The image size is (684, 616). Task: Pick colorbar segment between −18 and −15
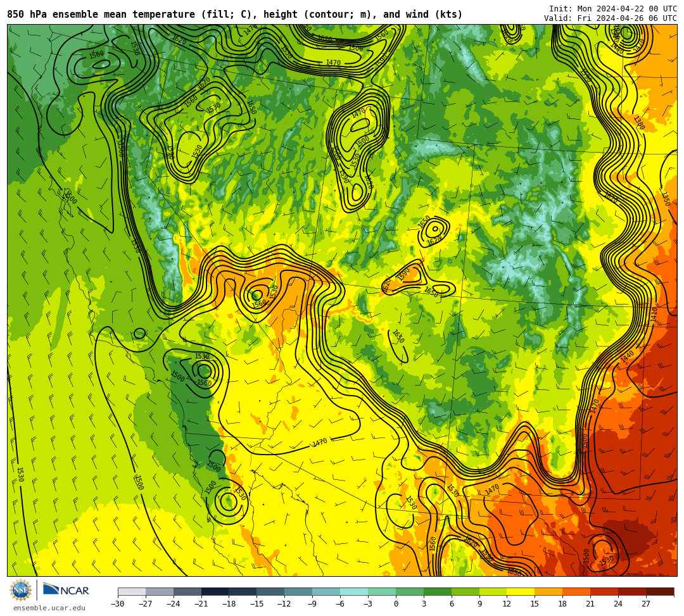pos(243,591)
